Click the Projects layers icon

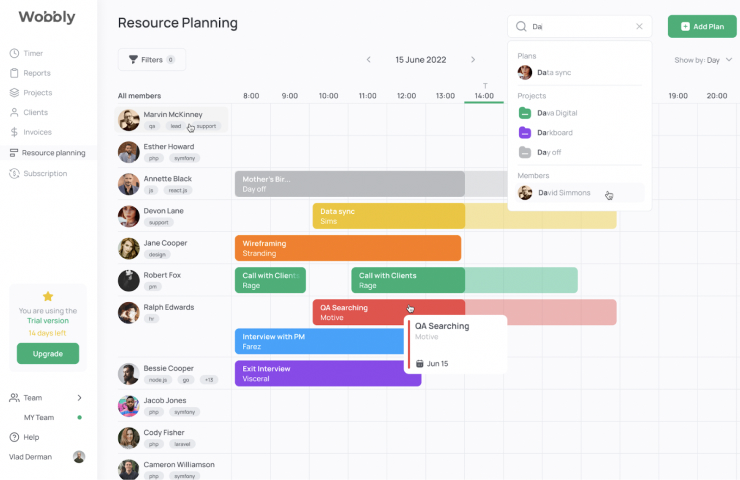14,93
